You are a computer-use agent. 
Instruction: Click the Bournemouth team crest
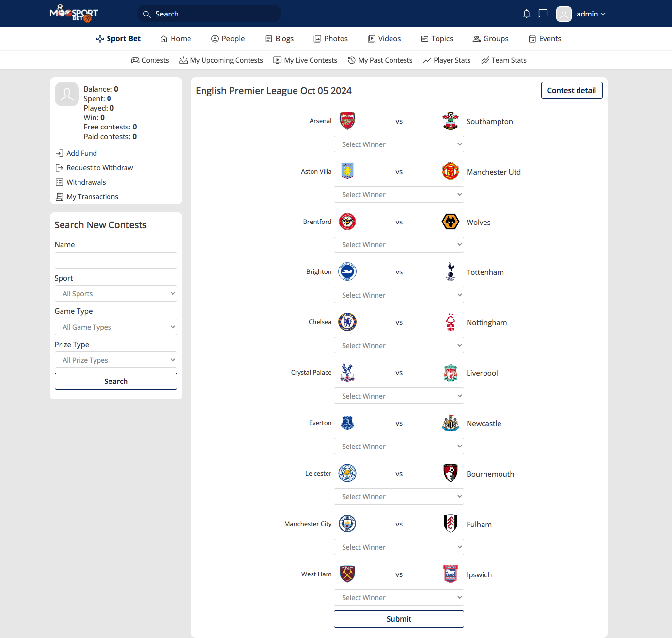tap(451, 473)
